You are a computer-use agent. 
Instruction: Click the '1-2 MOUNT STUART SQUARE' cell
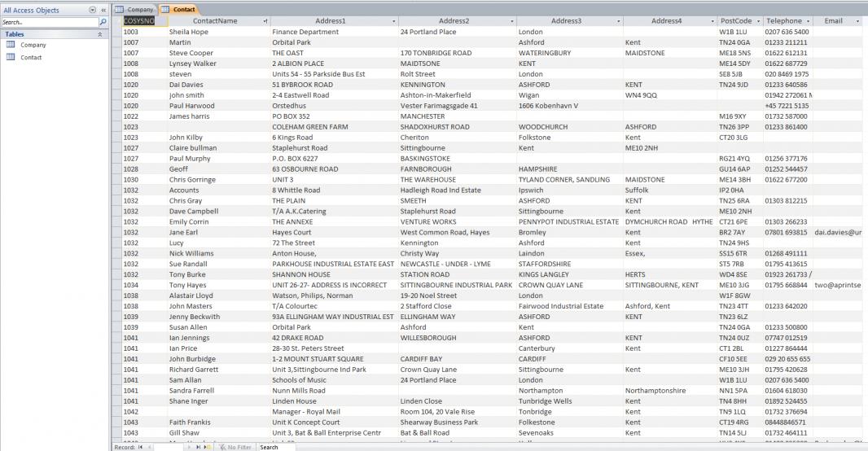[334, 358]
